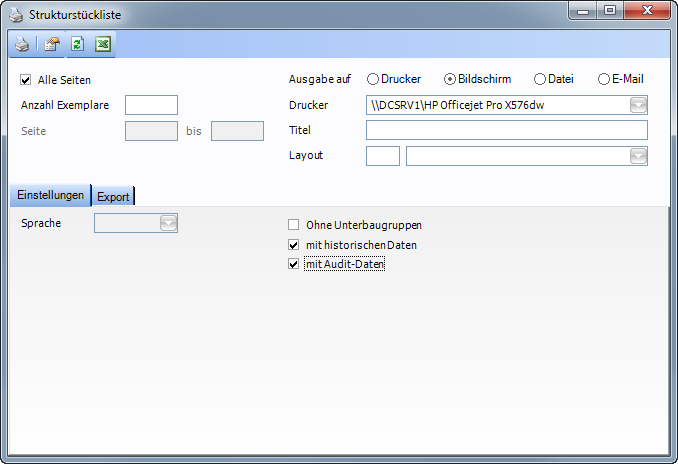The height and width of the screenshot is (464, 678).
Task: Click the green refresh toolbar icon
Action: coord(77,44)
